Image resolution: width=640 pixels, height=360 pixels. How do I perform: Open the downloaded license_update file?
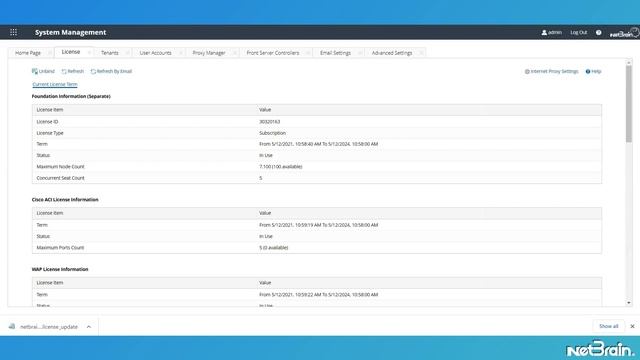[x=49, y=327]
